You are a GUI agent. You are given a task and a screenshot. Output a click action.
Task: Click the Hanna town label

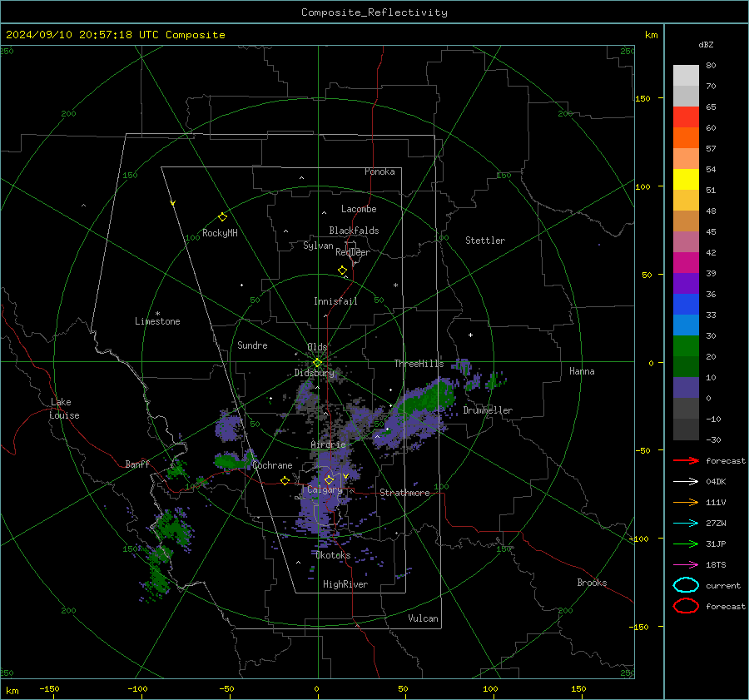click(x=582, y=371)
